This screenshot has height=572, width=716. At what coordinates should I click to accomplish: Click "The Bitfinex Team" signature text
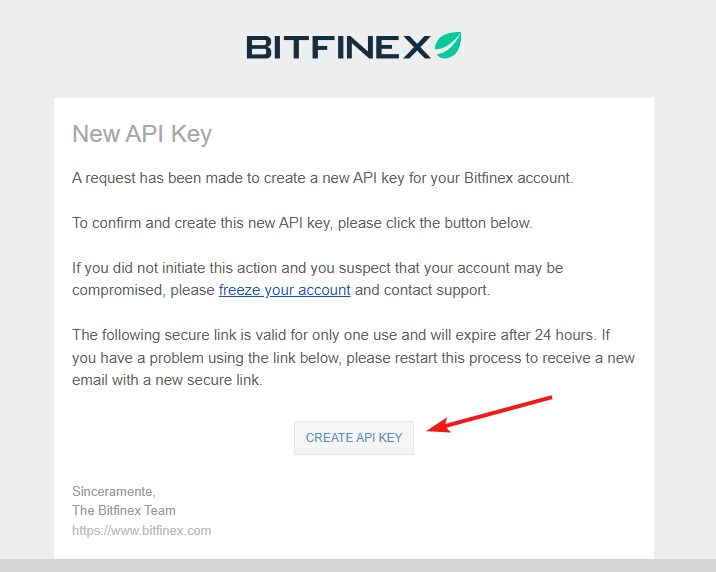(124, 510)
